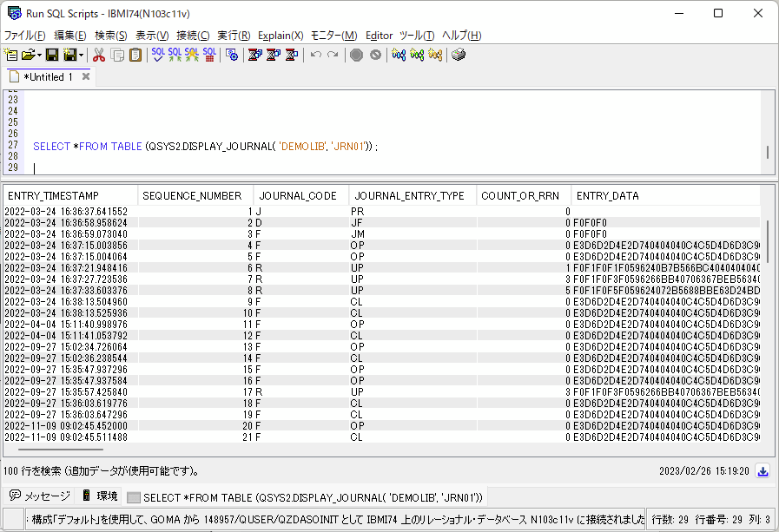Cut selected text with scissors icon

(x=99, y=55)
